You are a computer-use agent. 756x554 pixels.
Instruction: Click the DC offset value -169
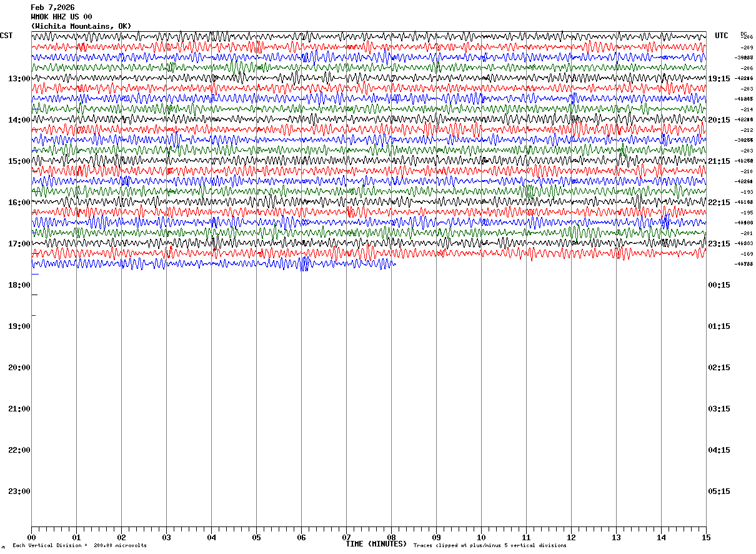click(747, 254)
